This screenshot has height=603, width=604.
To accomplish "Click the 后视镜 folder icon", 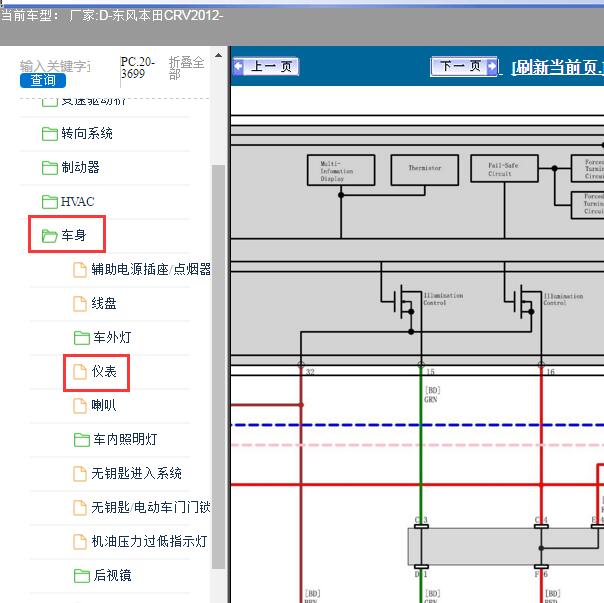I will (x=82, y=576).
